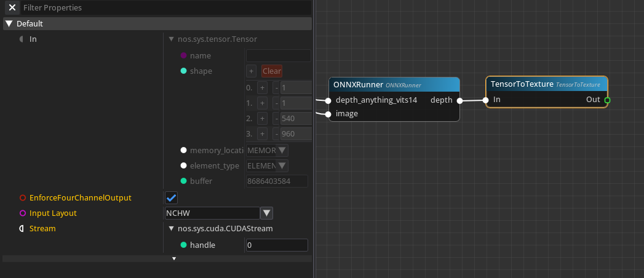Click the handle pin dot

(183, 245)
